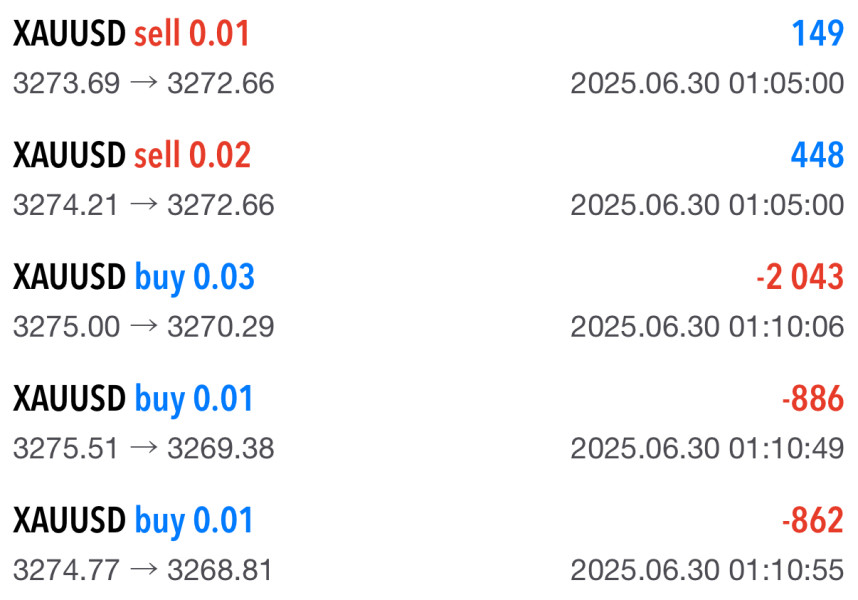
Task: Click price range 3274.77 → 3268.81
Action: pyautogui.click(x=143, y=570)
